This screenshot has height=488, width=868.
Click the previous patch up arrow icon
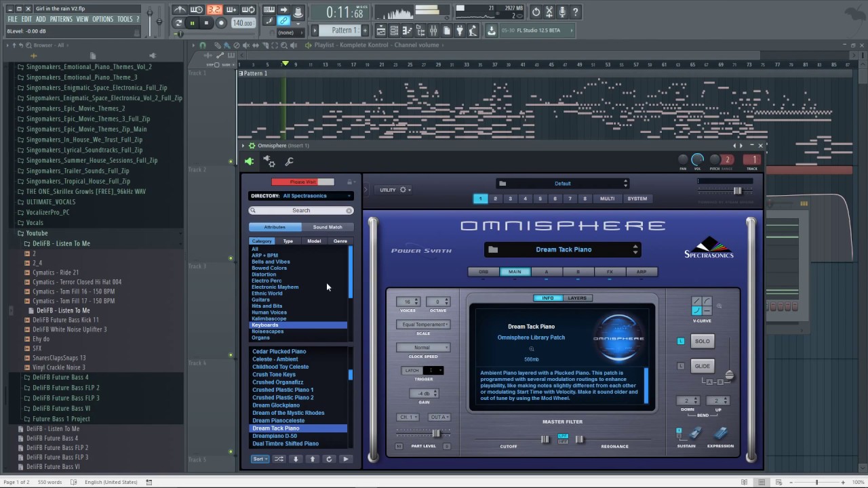(313, 459)
